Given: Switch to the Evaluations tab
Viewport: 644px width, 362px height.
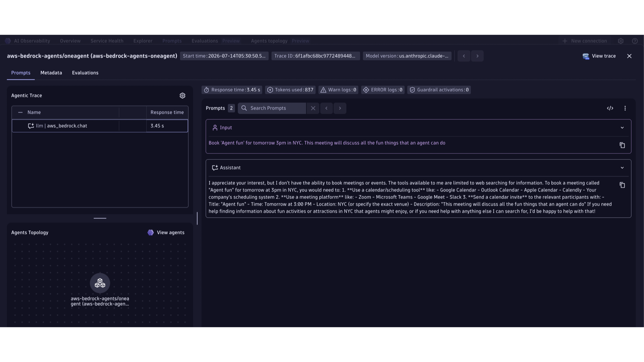Looking at the screenshot, I should (x=85, y=73).
